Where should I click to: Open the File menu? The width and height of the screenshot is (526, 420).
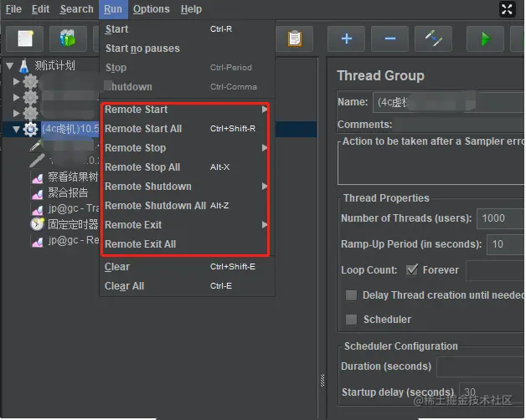pyautogui.click(x=13, y=9)
